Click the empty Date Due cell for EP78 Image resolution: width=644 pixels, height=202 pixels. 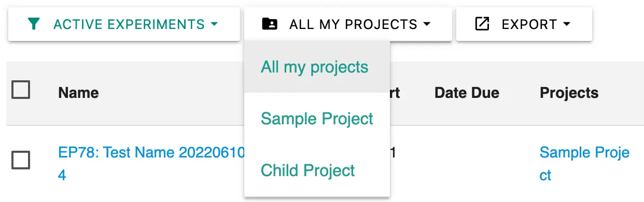click(480, 164)
